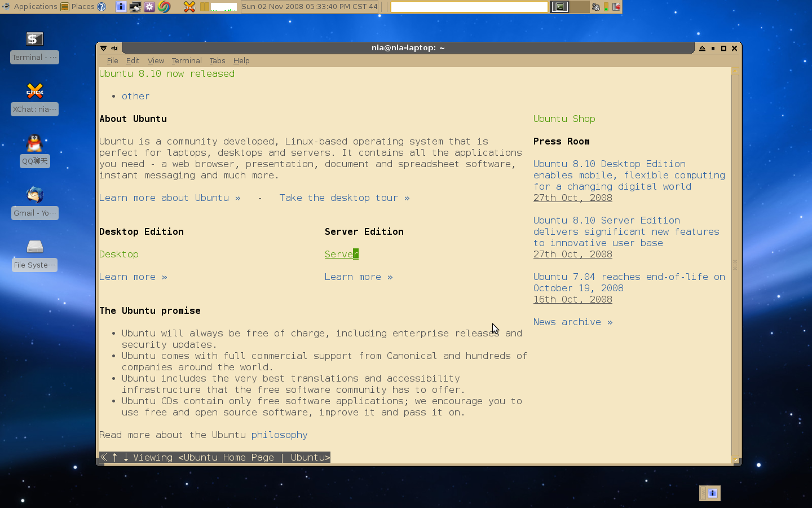Image resolution: width=812 pixels, height=508 pixels.
Task: Open the terminal window menu arrow button
Action: click(103, 48)
